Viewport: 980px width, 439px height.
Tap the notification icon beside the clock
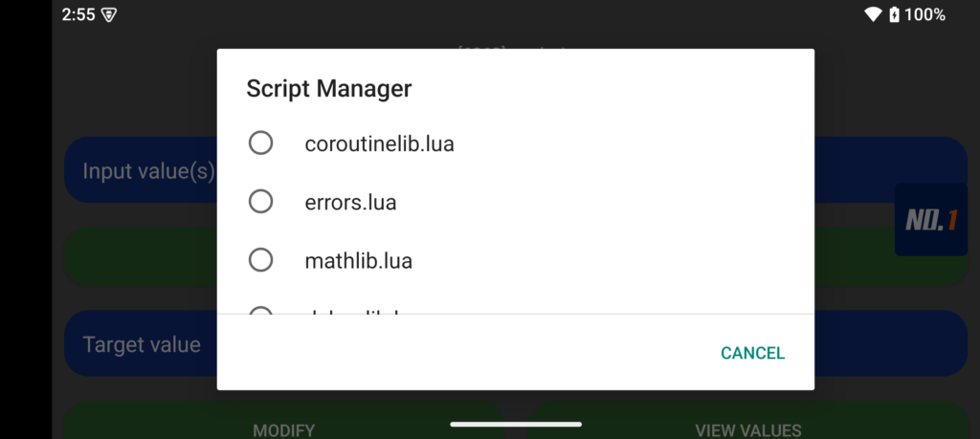click(109, 14)
